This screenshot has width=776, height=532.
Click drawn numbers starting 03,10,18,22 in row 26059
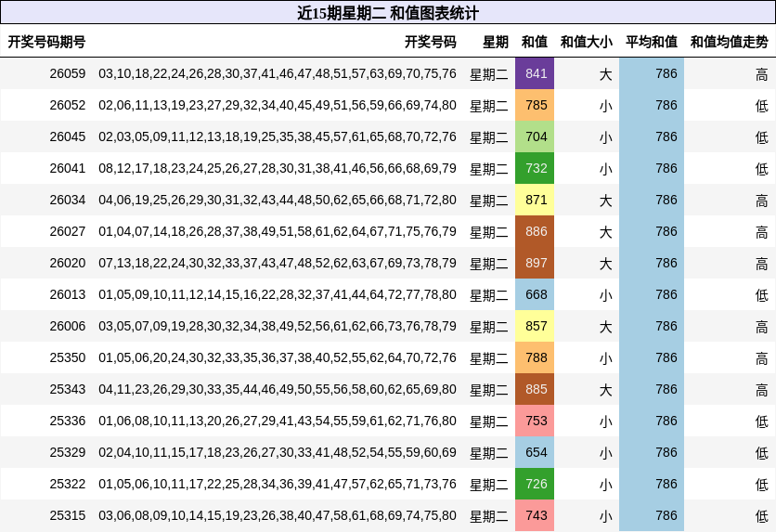[x=278, y=73]
